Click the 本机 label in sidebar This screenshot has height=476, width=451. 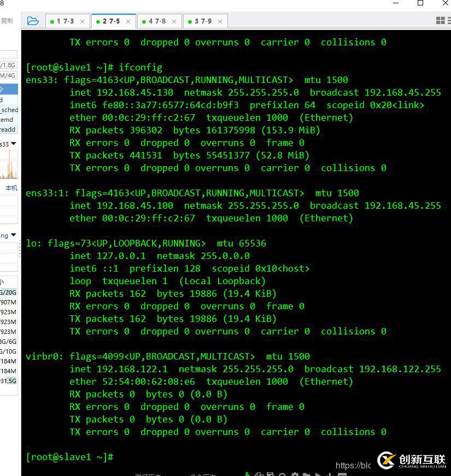[x=11, y=188]
